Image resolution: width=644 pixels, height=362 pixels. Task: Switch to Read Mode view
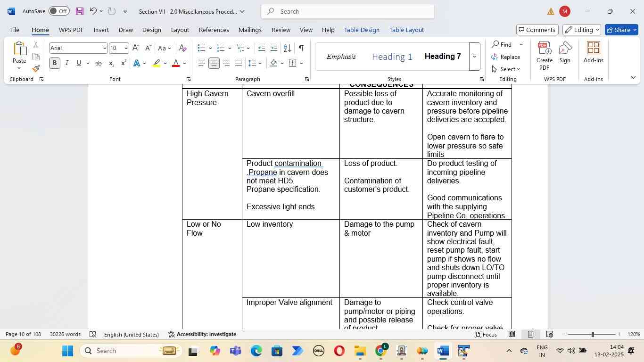coord(512,334)
